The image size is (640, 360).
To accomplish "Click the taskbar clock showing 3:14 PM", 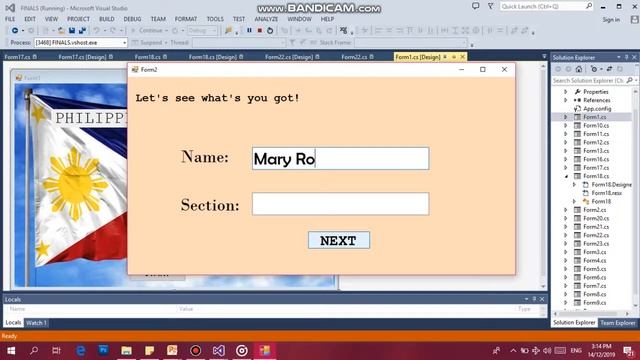I will pos(602,351).
